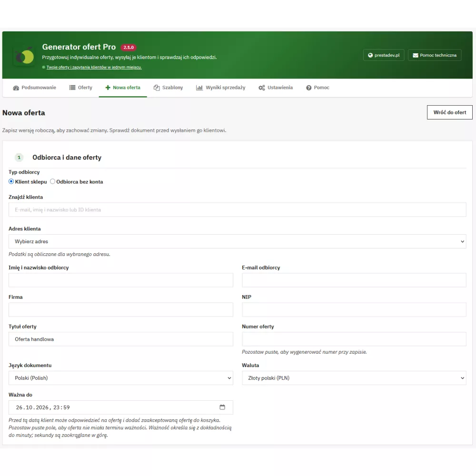Click the bar chart icon beside Wyniki sprzedaży
The image size is (476, 476).
[x=199, y=88]
